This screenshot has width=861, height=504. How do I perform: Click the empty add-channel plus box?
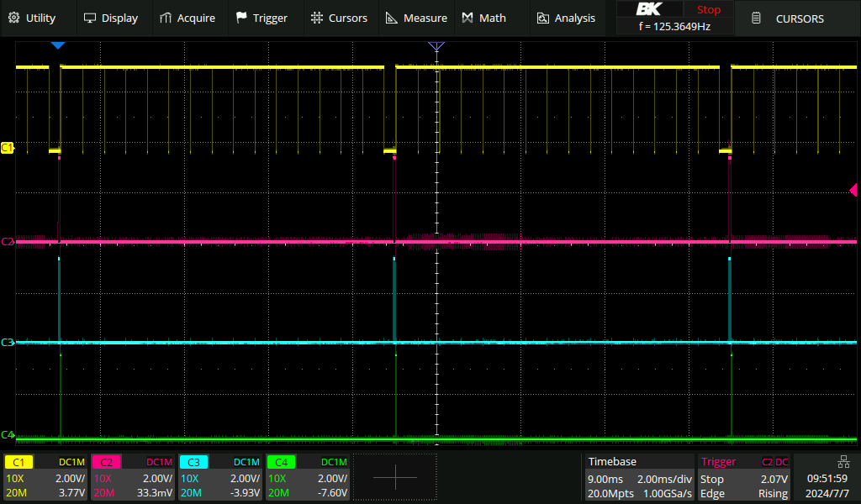(x=395, y=477)
